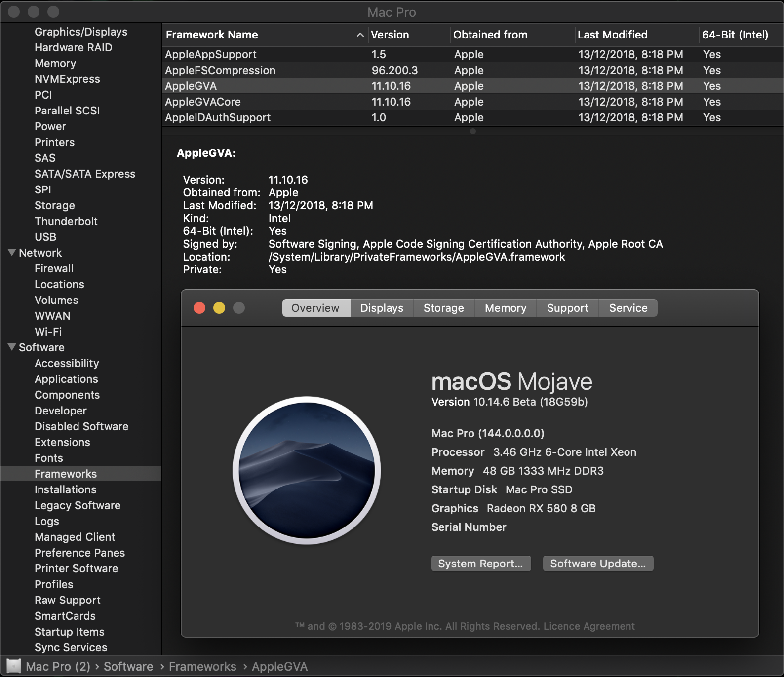Select Thunderbolt in the sidebar
784x677 pixels.
(66, 221)
